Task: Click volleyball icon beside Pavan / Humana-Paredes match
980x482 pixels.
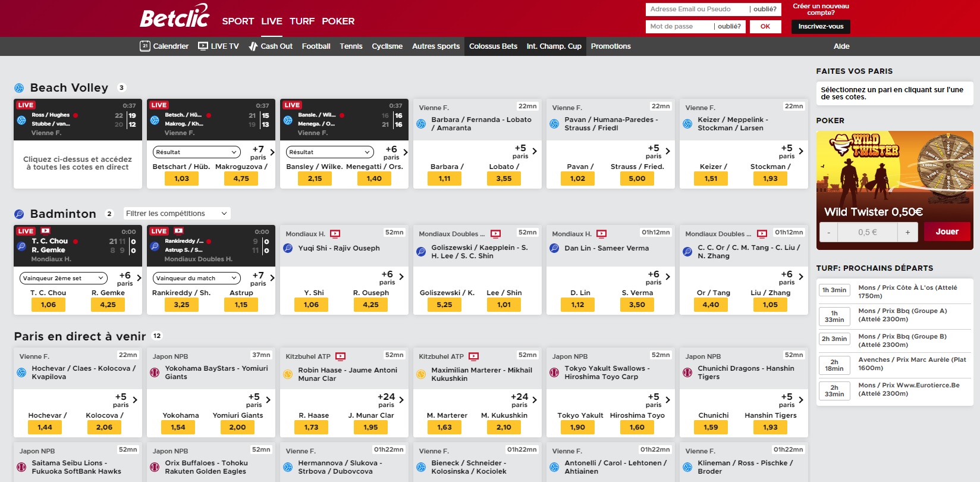Action: (x=554, y=124)
